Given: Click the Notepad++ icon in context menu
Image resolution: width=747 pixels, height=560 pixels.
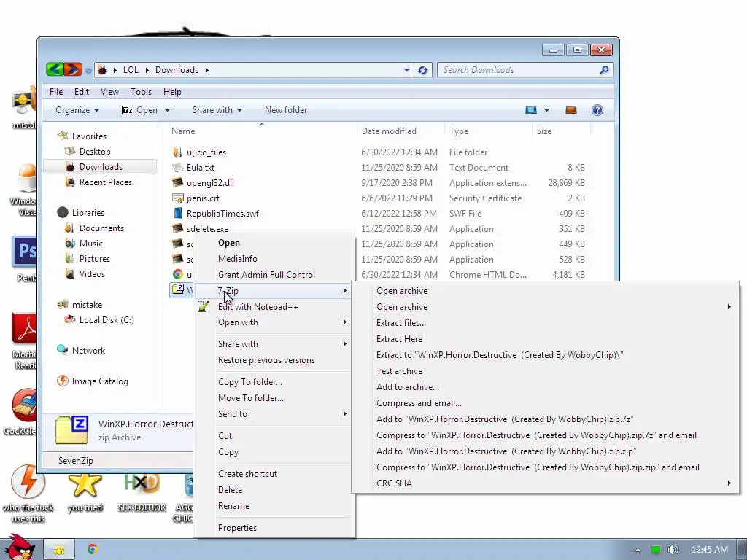Looking at the screenshot, I should point(203,307).
